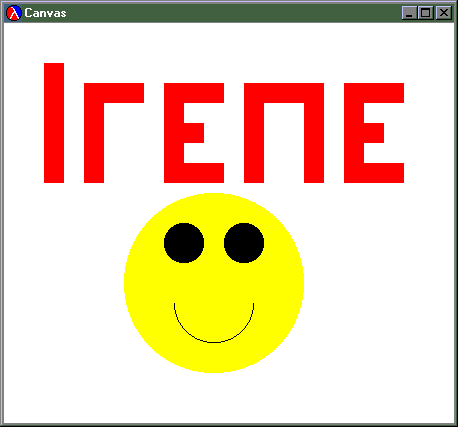
Task: Minimize the Canvas window
Action: click(410, 13)
